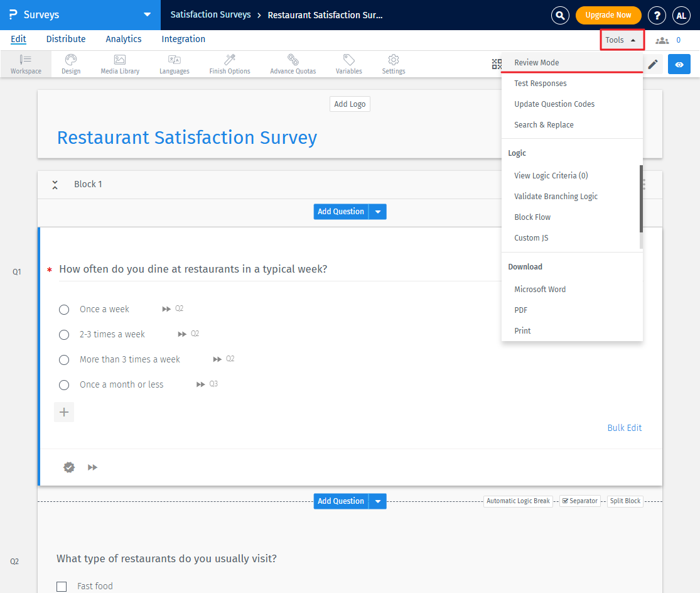
Task: Open the Surveys workspace dropdown
Action: pos(147,14)
